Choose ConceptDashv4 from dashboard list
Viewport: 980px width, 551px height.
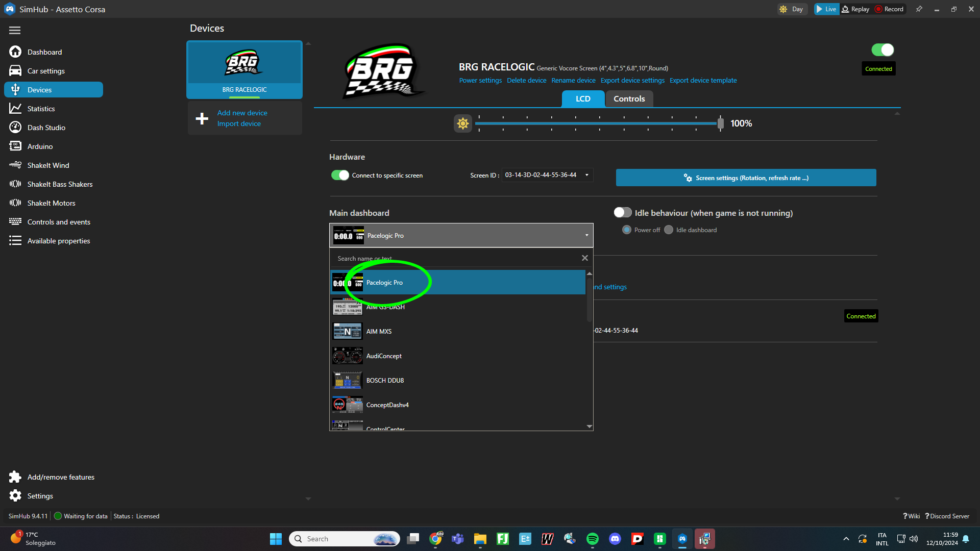point(458,405)
